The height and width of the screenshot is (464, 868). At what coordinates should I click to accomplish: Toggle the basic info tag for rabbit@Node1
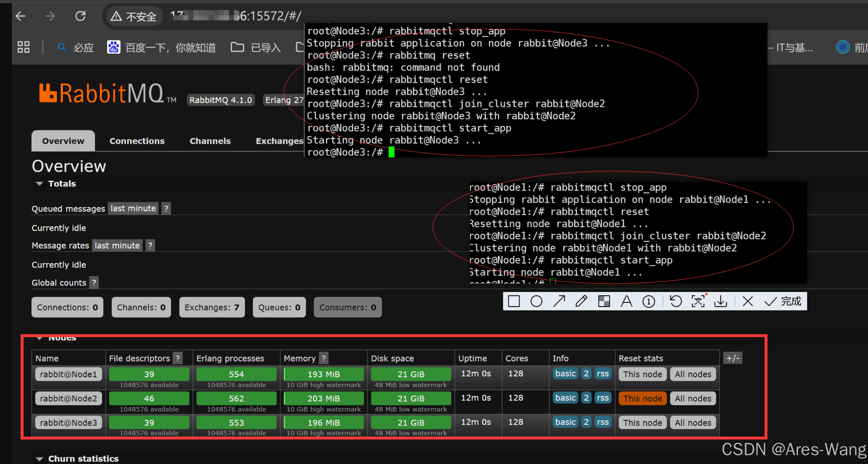(x=565, y=374)
